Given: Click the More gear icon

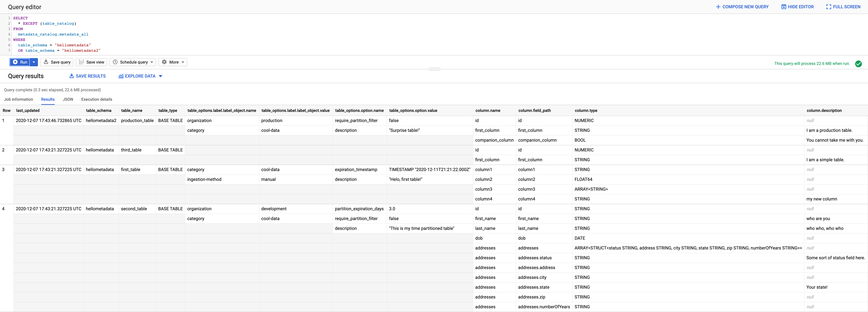Looking at the screenshot, I should pyautogui.click(x=164, y=62).
